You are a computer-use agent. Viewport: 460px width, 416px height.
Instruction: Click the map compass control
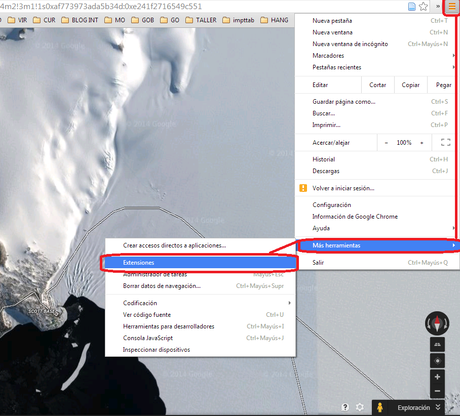(x=437, y=323)
